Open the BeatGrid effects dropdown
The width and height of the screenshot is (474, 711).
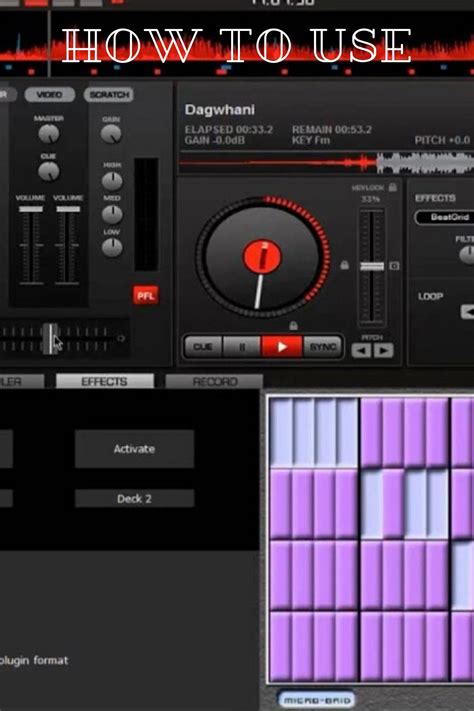click(x=445, y=217)
